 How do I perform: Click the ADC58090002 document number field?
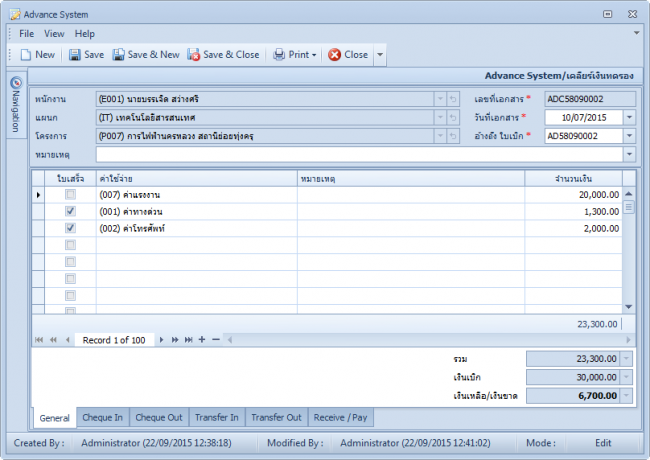pos(590,99)
